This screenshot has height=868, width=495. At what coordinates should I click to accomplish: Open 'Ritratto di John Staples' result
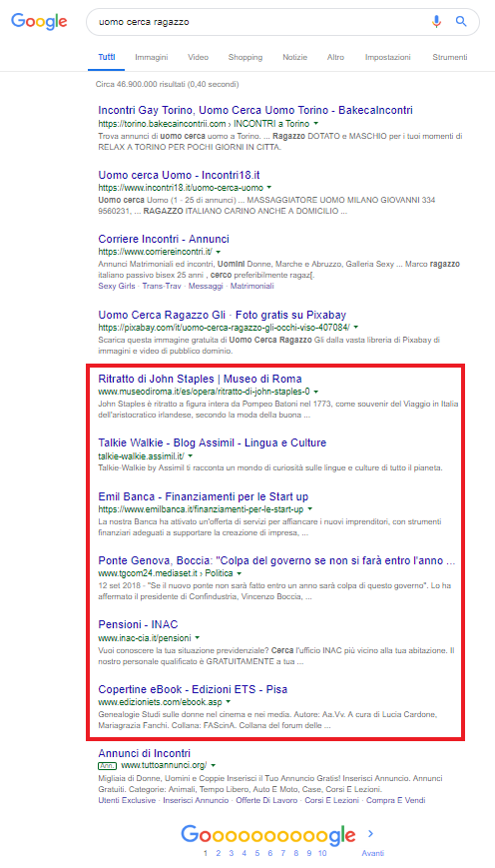click(200, 379)
